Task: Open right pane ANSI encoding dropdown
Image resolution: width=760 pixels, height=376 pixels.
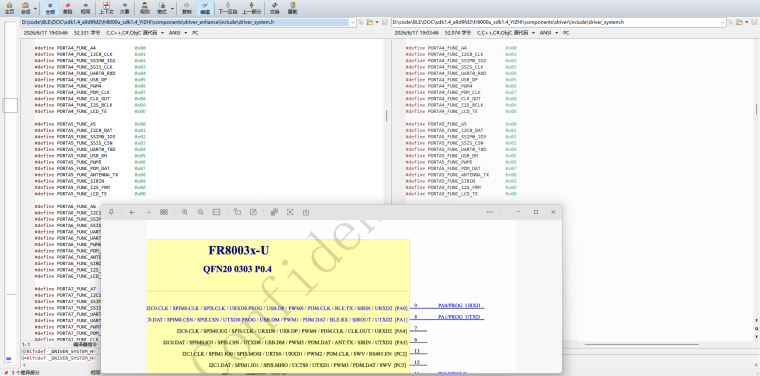Action: (548, 33)
